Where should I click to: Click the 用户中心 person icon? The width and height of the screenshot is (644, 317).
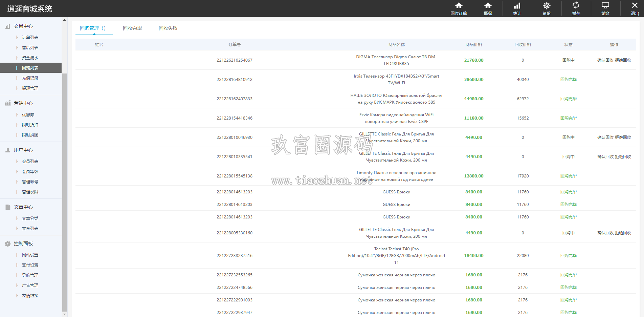8,150
